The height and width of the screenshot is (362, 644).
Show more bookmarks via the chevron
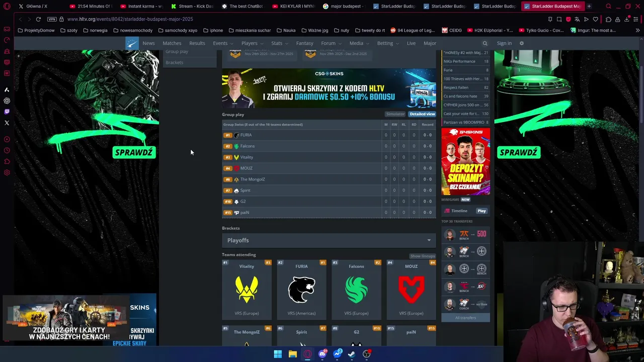637,30
